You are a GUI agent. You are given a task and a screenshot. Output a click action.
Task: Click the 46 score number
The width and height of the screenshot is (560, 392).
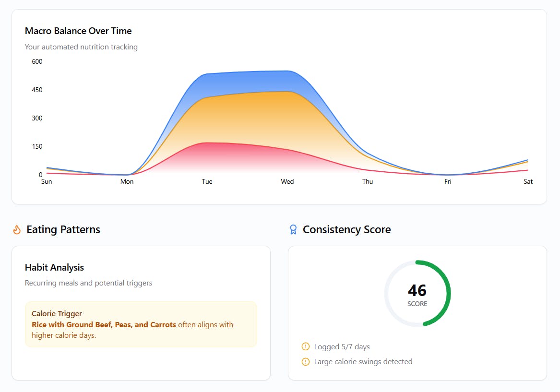click(x=417, y=290)
